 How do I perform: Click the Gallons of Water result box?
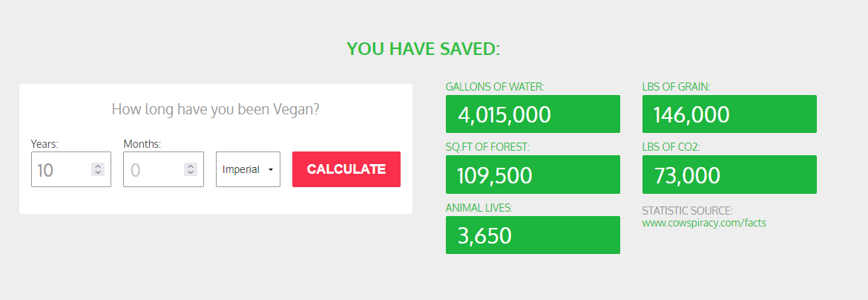pos(533,114)
